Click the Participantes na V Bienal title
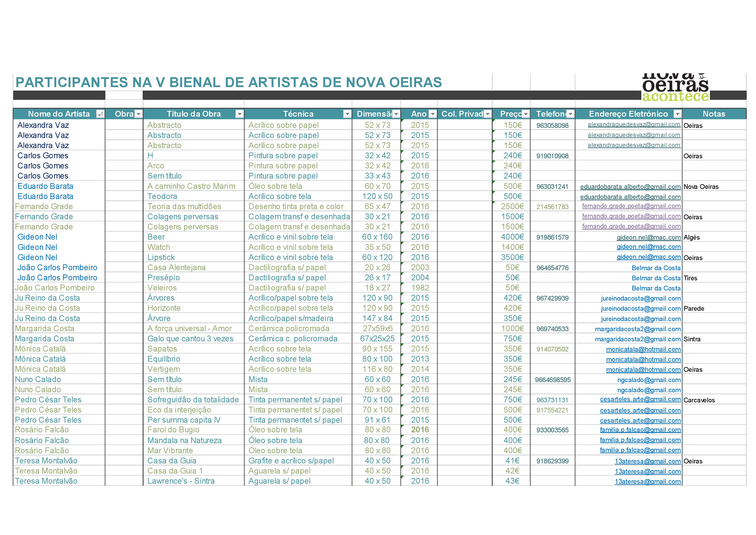This screenshot has height=535, width=756. point(228,82)
